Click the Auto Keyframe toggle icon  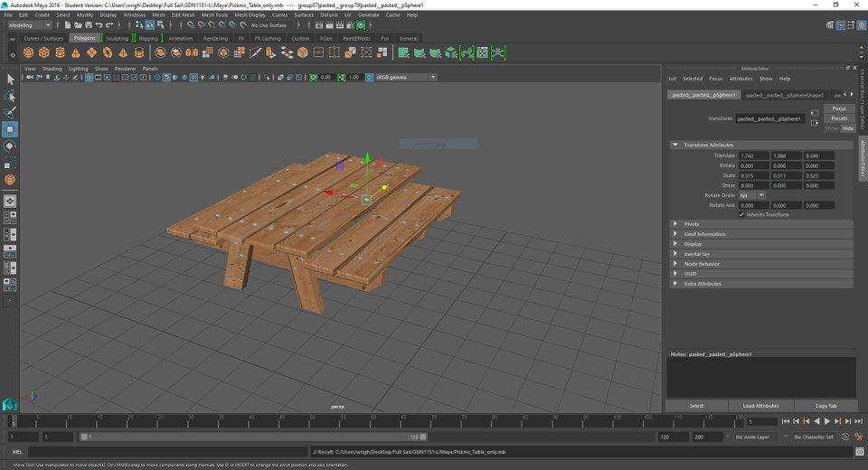[844, 437]
